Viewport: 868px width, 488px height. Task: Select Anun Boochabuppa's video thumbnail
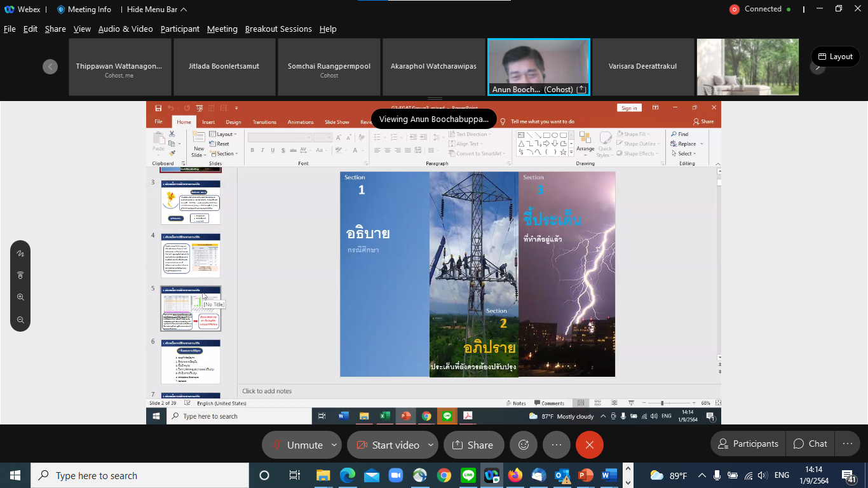pos(538,67)
